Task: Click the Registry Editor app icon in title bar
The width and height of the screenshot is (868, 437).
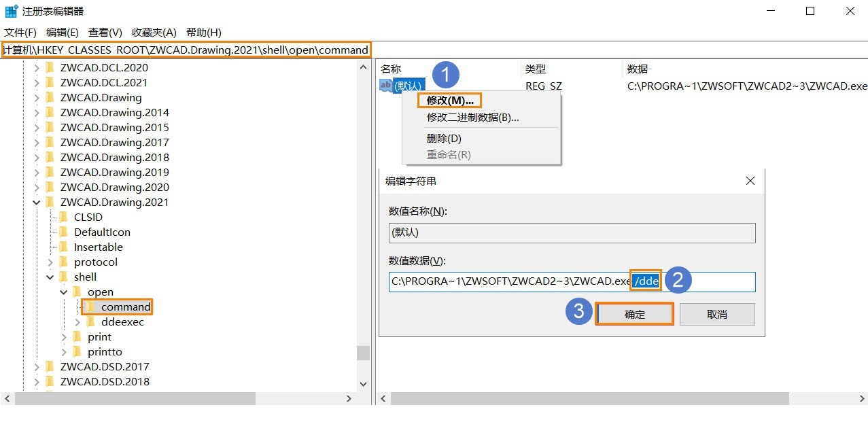Action: pyautogui.click(x=12, y=11)
